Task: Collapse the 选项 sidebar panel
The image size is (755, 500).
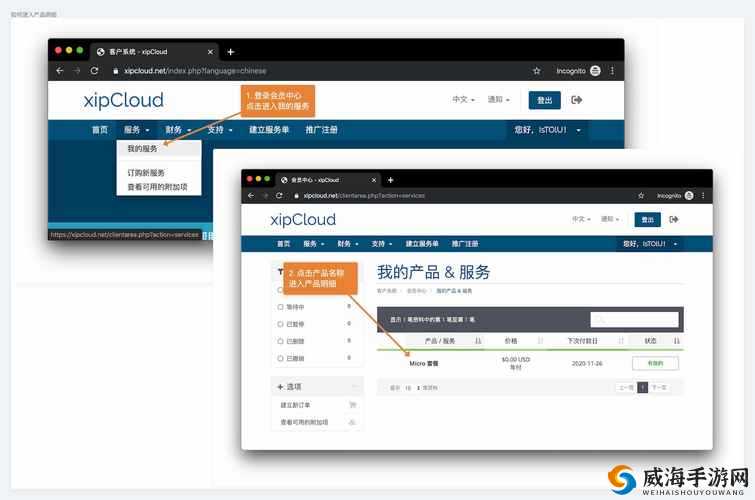Action: pos(355,386)
